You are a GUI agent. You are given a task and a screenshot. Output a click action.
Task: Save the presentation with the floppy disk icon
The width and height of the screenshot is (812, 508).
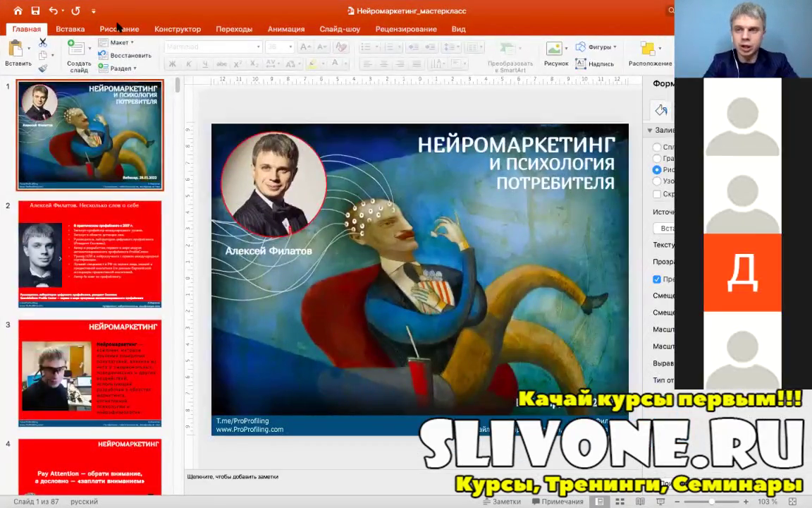tap(35, 11)
